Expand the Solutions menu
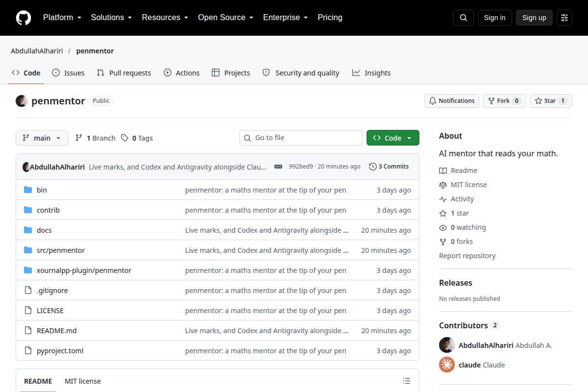This screenshot has height=392, width=588. [111, 18]
